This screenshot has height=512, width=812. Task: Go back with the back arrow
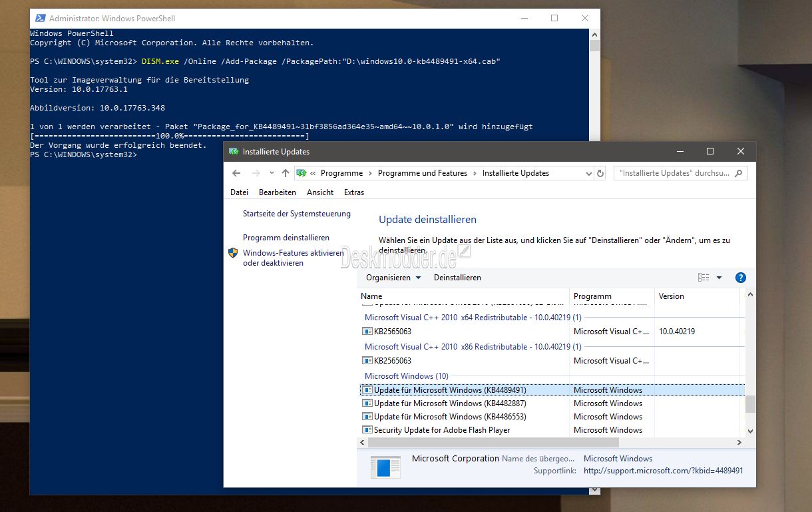point(236,173)
